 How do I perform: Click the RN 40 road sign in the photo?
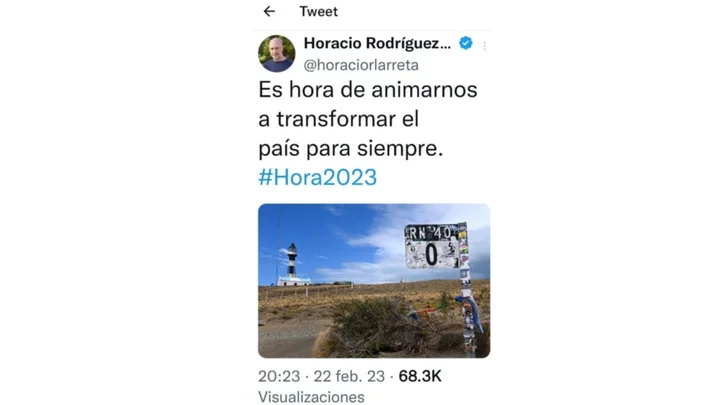(x=432, y=246)
